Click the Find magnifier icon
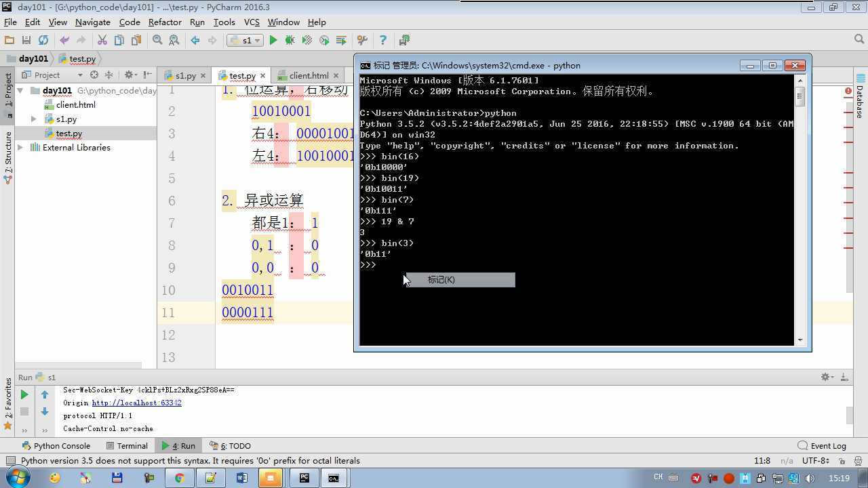This screenshot has width=868, height=488. pos(157,41)
